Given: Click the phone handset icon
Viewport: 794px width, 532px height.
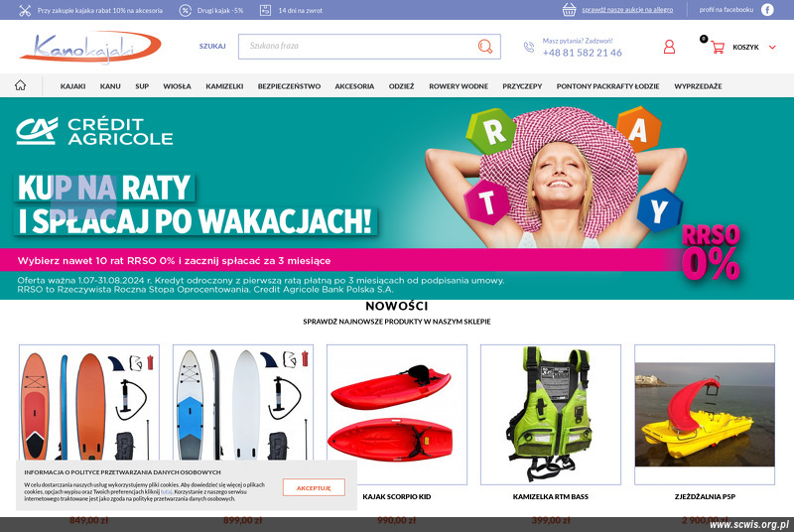Looking at the screenshot, I should point(529,47).
